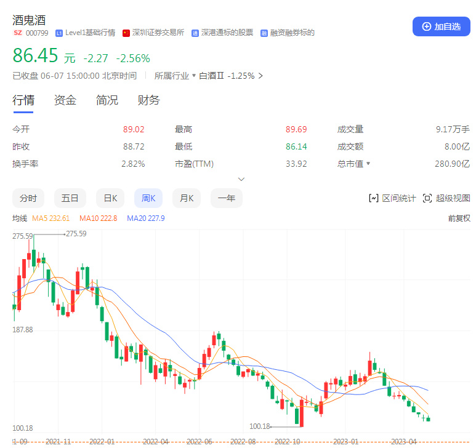Viewport: 476px width, 448px height.
Task: Open the 超级视图 label
Action: tap(453, 198)
